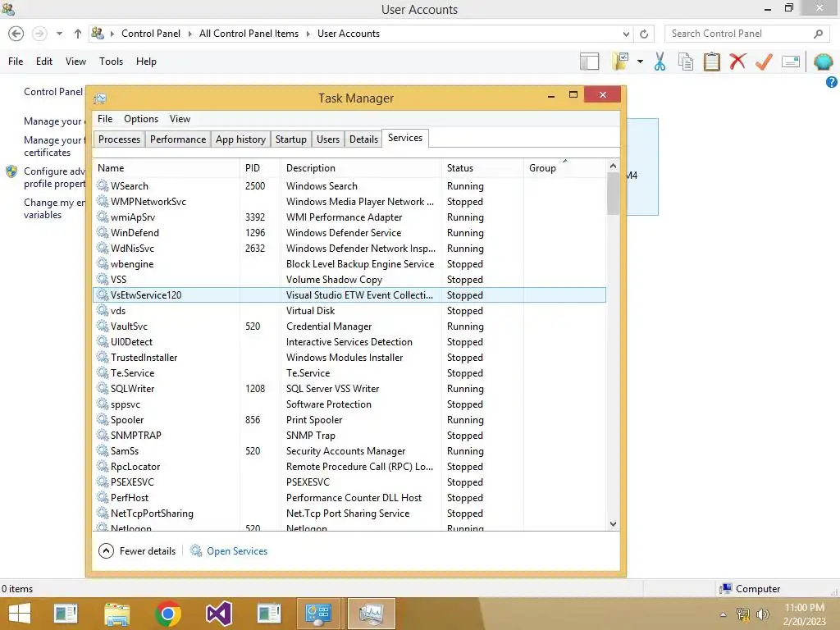Open Visual Studio from the taskbar
Screen dimensions: 840x630
(218, 614)
